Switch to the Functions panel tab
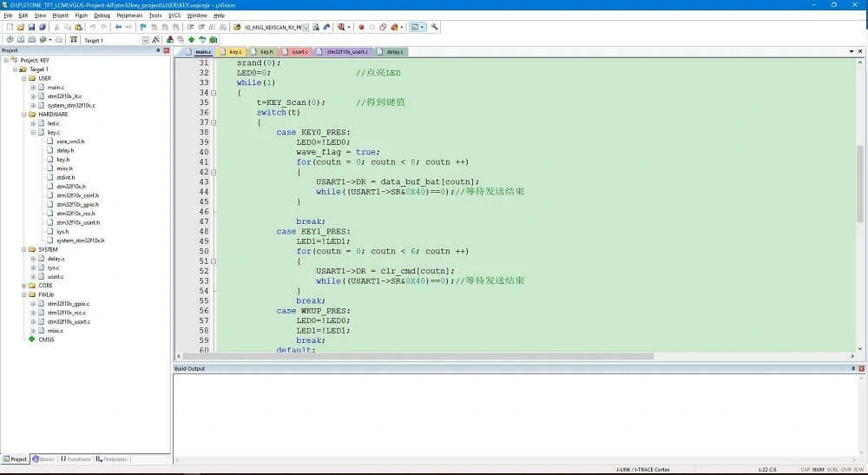 click(x=76, y=459)
